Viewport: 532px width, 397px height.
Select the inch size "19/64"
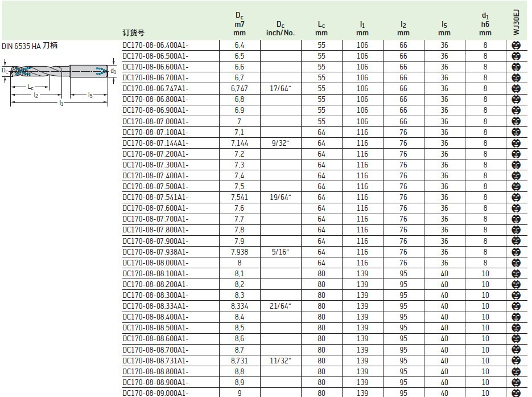pyautogui.click(x=281, y=197)
